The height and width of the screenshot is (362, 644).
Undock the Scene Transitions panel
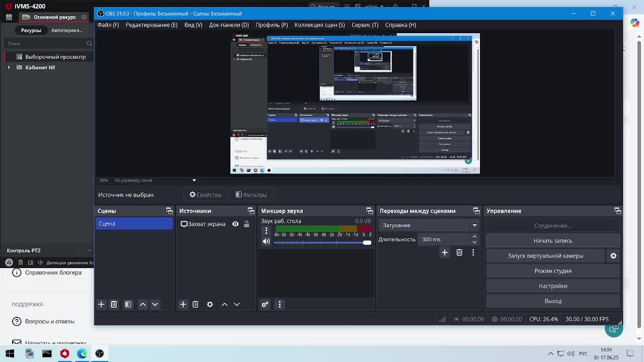coord(476,211)
